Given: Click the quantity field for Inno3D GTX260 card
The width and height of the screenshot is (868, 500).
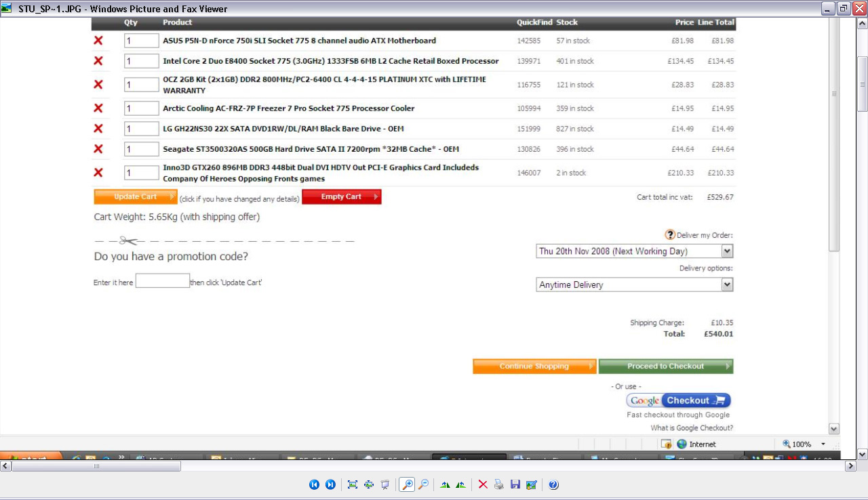Looking at the screenshot, I should pyautogui.click(x=141, y=173).
